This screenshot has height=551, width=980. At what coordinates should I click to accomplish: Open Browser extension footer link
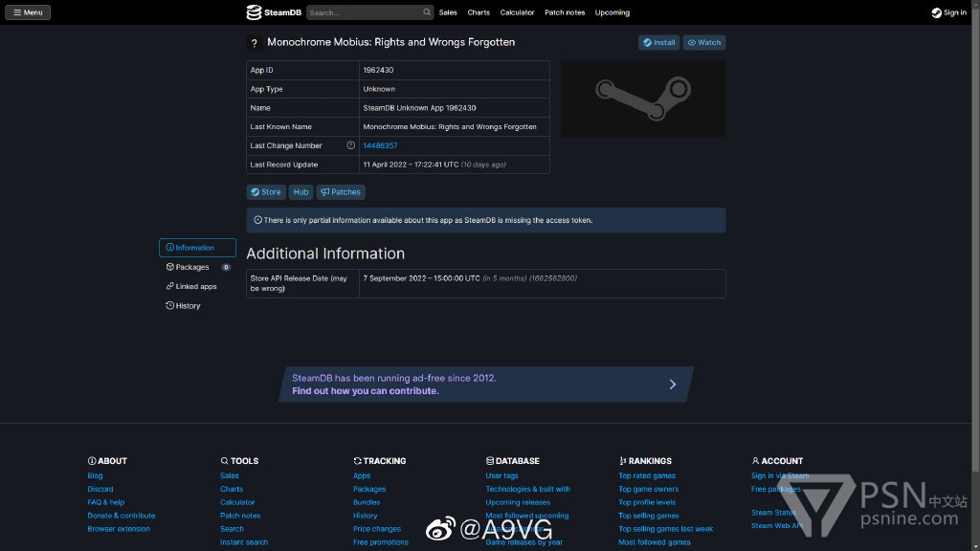[x=119, y=528]
